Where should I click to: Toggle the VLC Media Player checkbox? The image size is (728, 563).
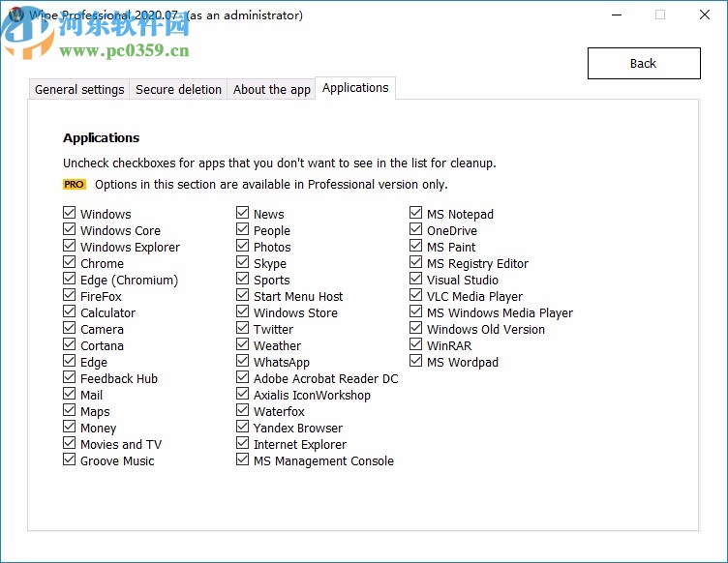pyautogui.click(x=415, y=295)
